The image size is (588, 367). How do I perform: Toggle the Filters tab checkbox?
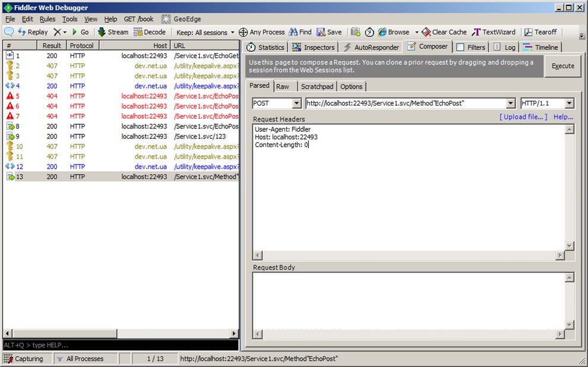460,48
